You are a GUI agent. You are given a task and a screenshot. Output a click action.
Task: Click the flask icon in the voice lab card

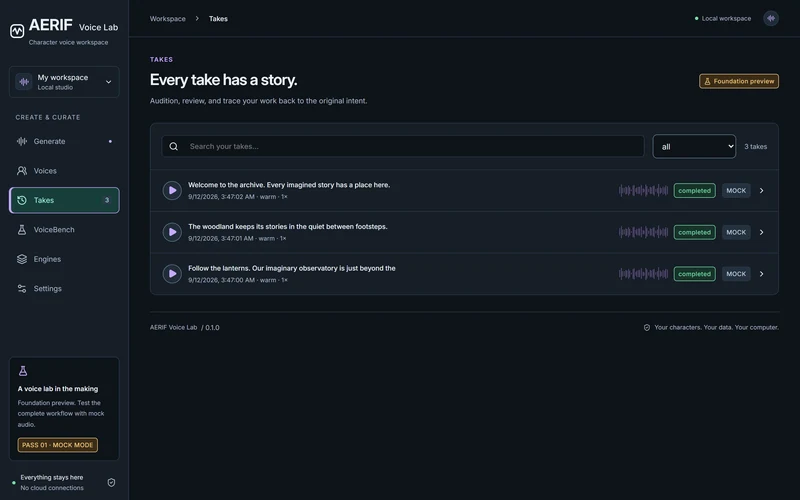pyautogui.click(x=23, y=371)
